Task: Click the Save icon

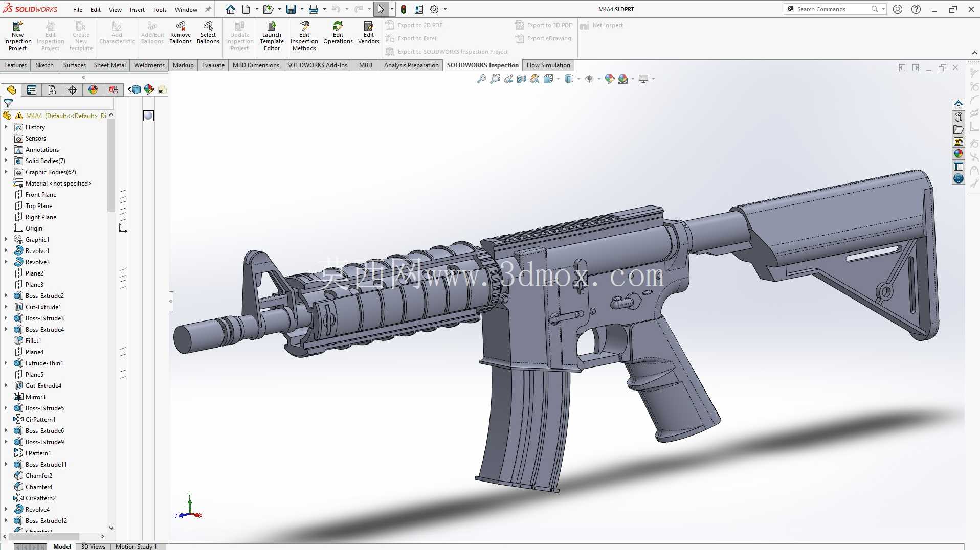Action: [291, 9]
